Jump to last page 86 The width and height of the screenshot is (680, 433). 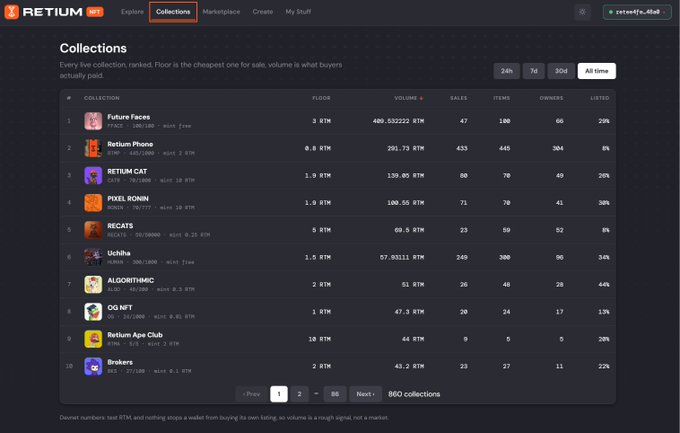point(335,394)
